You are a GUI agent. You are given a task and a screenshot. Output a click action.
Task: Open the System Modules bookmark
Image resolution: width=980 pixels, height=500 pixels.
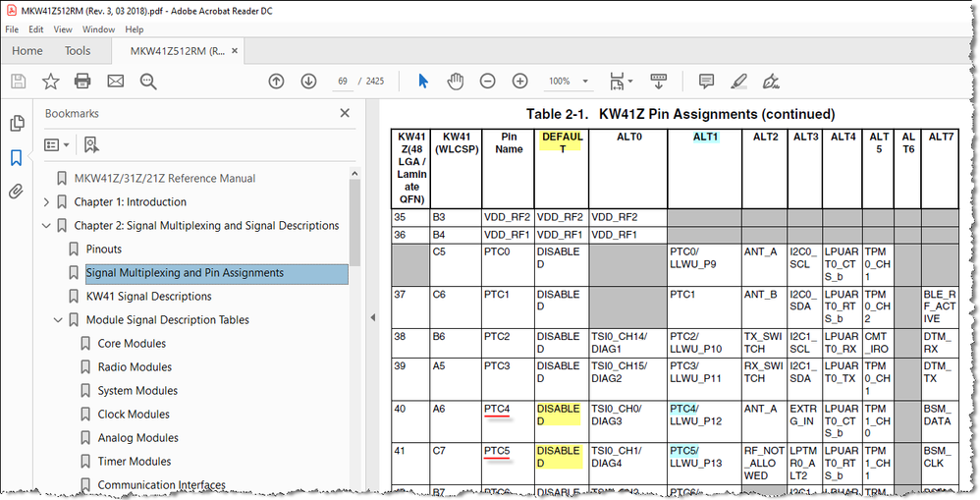137,391
